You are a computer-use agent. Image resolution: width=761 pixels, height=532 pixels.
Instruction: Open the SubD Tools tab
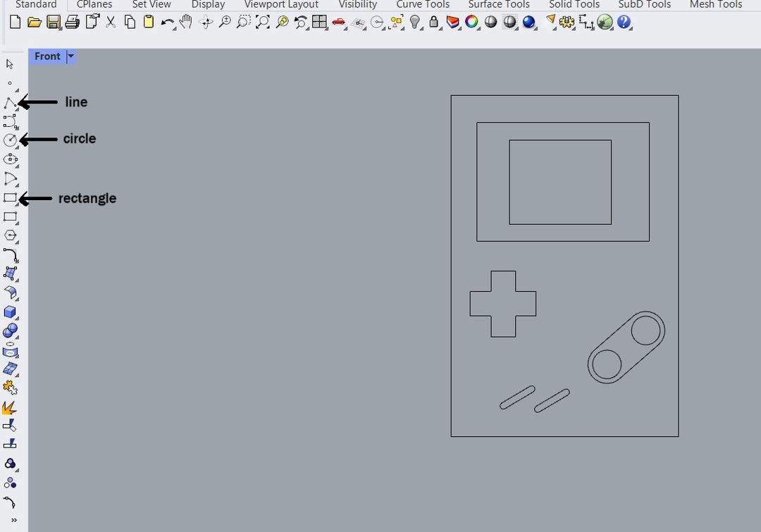tap(645, 4)
